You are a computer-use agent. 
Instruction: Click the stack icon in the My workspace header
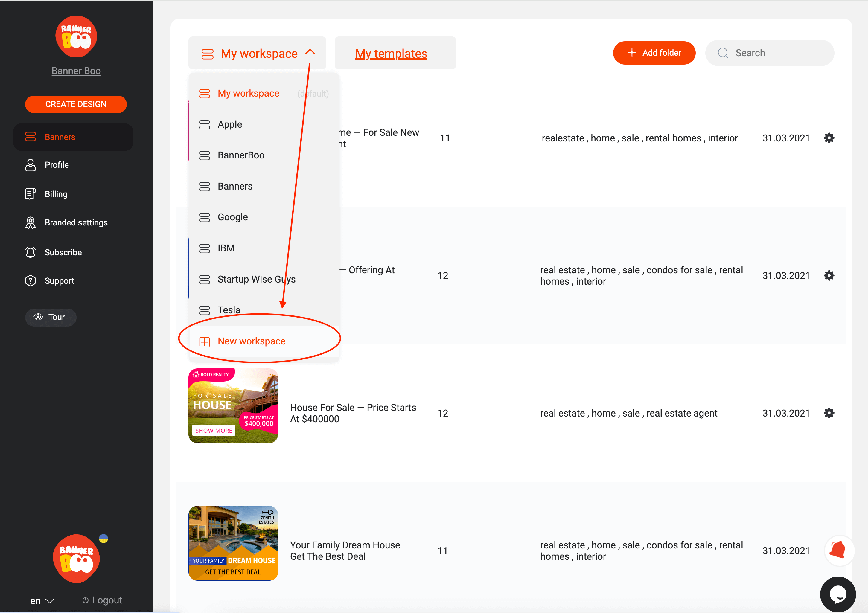coord(208,54)
